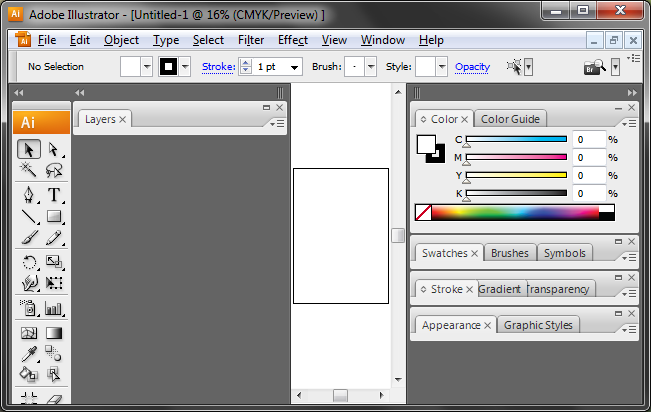Pick a color from the CMYK spectrum bar
The height and width of the screenshot is (412, 651).
point(515,212)
